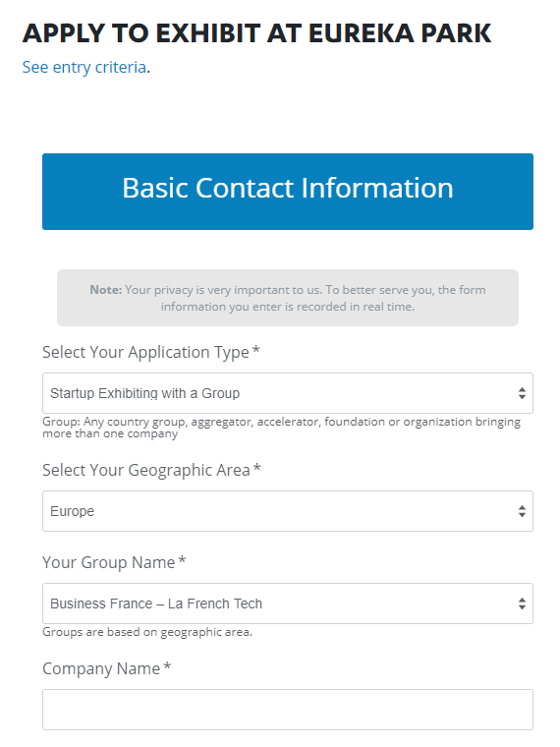Click the arrow icon on Business France select
This screenshot has width=560, height=747.
[x=522, y=603]
